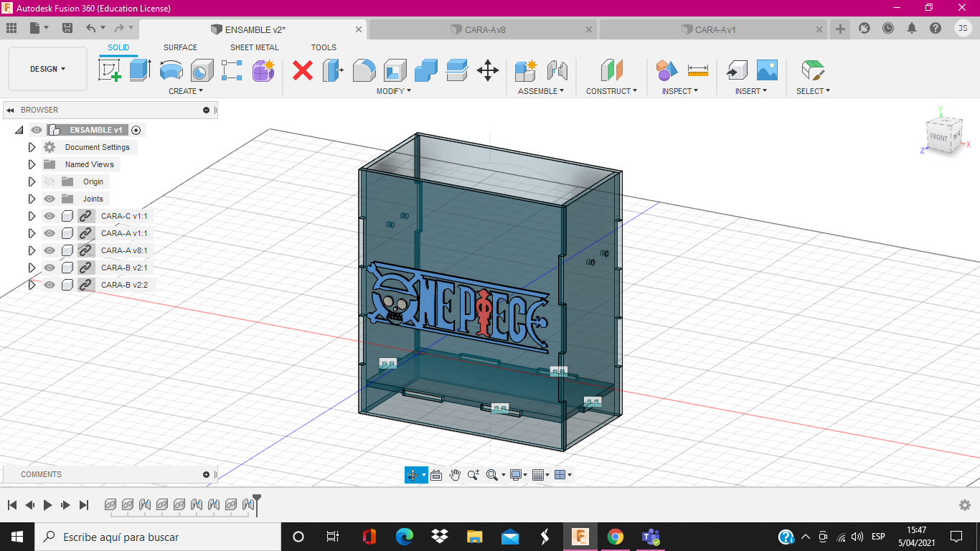Click the Look At icon

[436, 474]
